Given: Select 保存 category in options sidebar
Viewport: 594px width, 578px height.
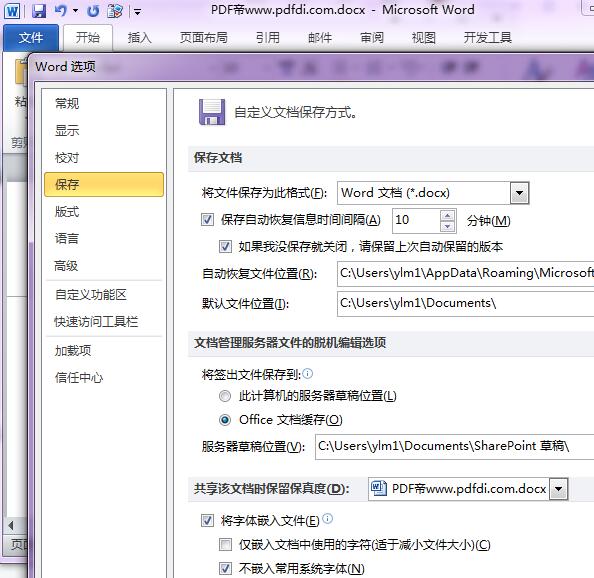Looking at the screenshot, I should point(104,184).
